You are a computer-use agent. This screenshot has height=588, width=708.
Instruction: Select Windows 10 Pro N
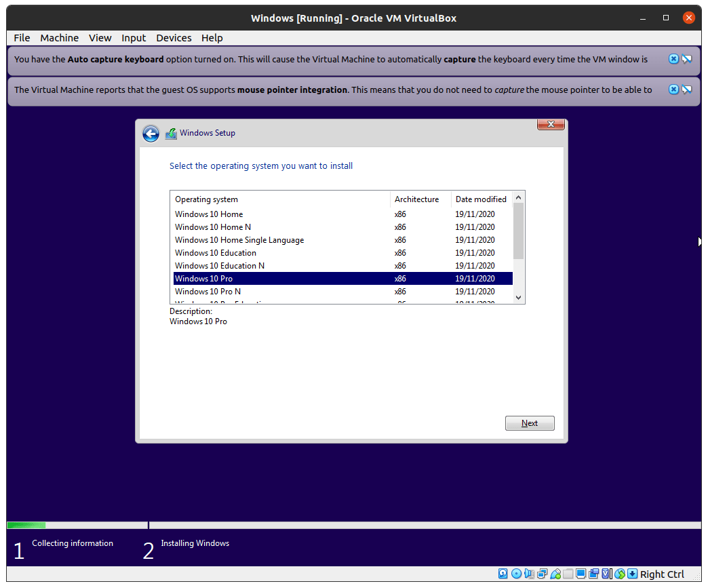[343, 292]
